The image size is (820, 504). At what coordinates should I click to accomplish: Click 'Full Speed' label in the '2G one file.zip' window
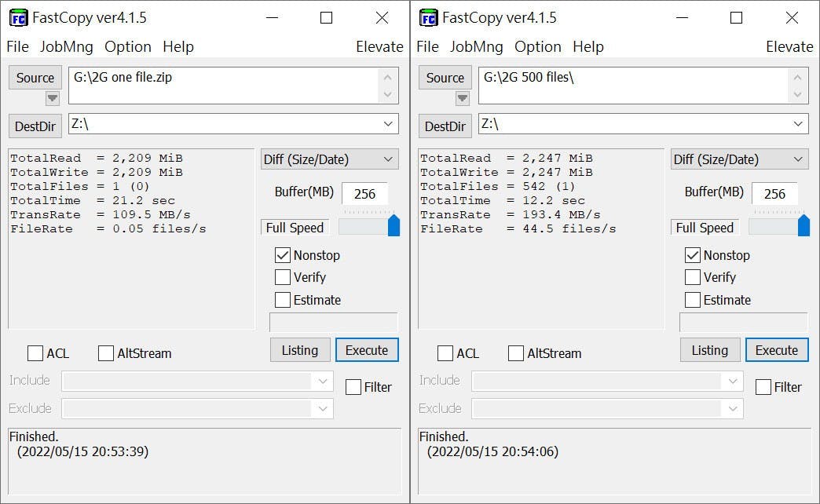click(x=295, y=228)
